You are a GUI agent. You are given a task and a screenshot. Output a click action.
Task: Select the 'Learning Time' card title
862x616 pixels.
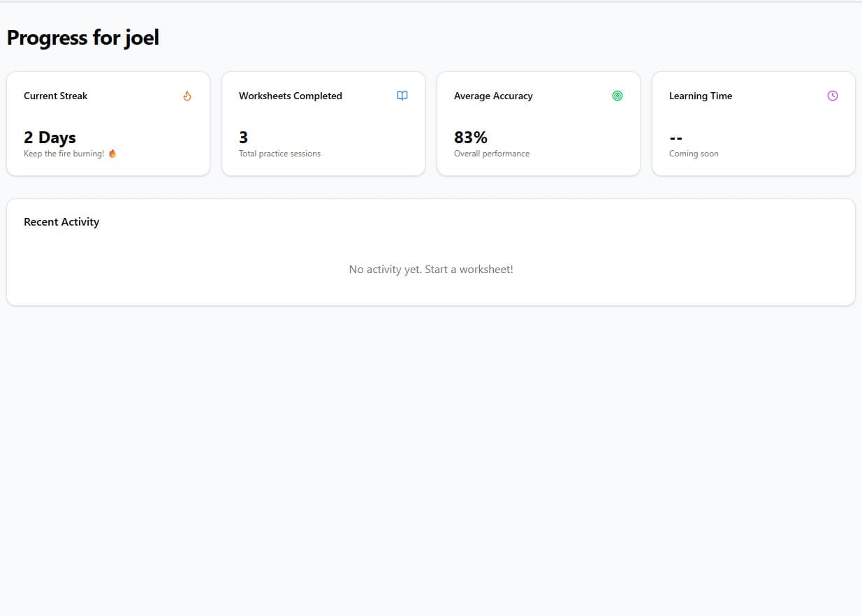click(x=701, y=96)
